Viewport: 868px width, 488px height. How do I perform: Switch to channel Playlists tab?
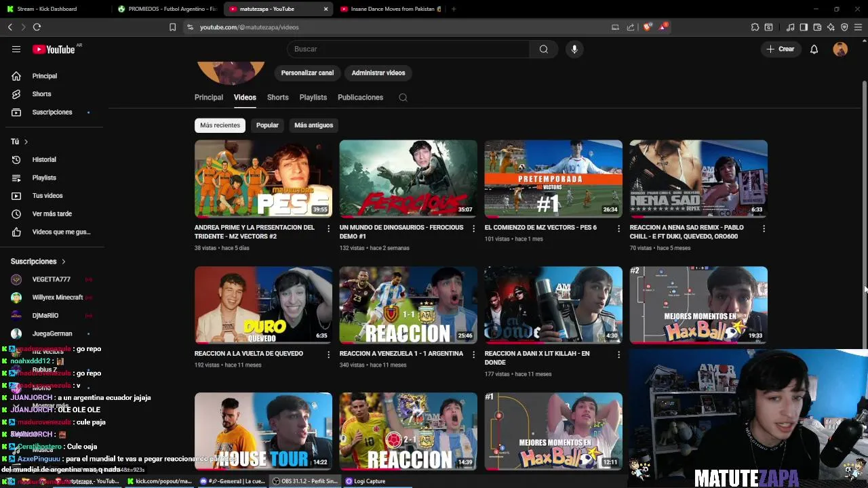tap(313, 98)
